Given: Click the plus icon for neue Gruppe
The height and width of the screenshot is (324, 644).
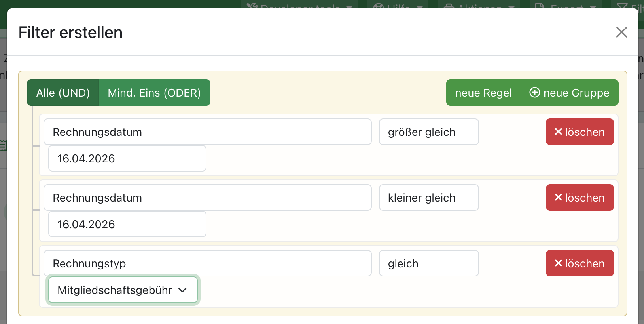Looking at the screenshot, I should point(535,93).
